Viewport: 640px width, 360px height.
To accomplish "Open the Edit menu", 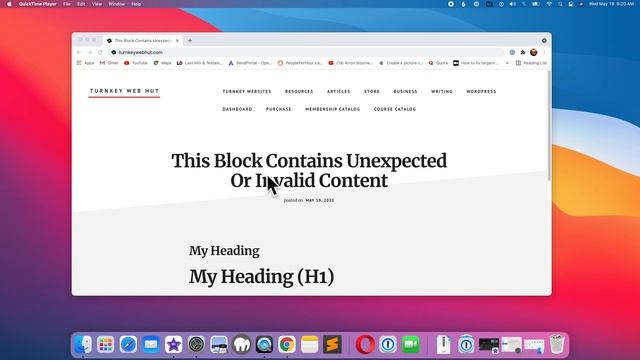I will [81, 4].
